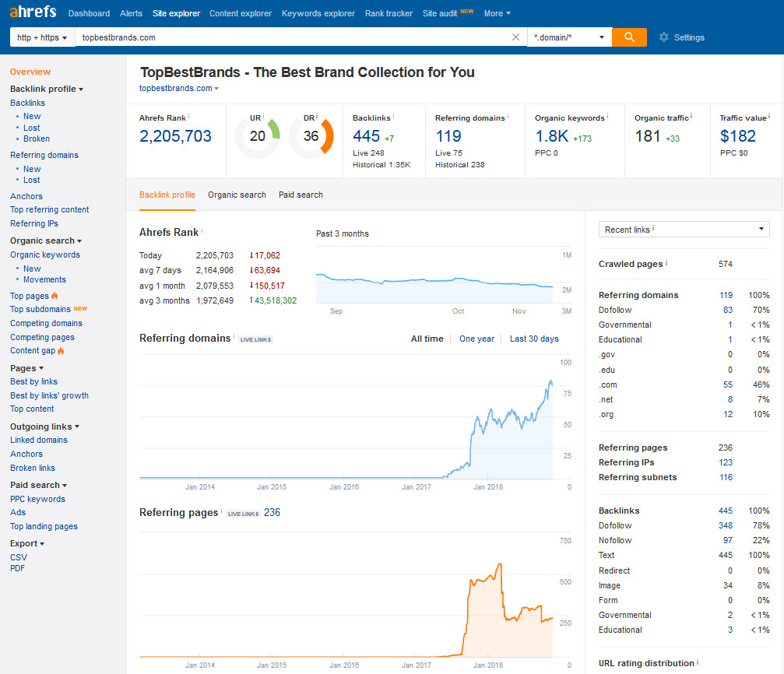This screenshot has width=784, height=674.
Task: Click the 445 backlinks count in the metrics row
Action: pos(367,136)
